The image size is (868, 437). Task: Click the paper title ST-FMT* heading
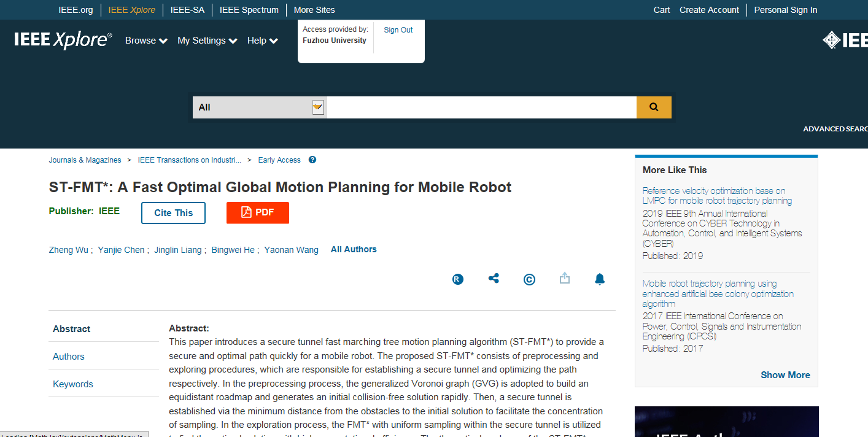(280, 187)
